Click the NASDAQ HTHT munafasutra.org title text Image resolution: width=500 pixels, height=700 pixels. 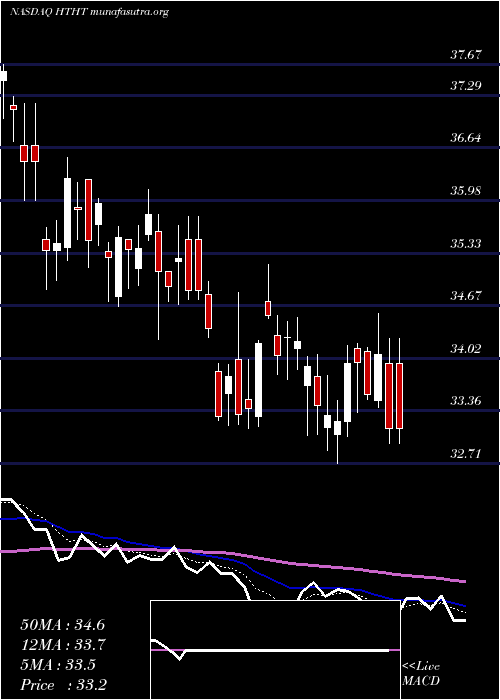(89, 12)
